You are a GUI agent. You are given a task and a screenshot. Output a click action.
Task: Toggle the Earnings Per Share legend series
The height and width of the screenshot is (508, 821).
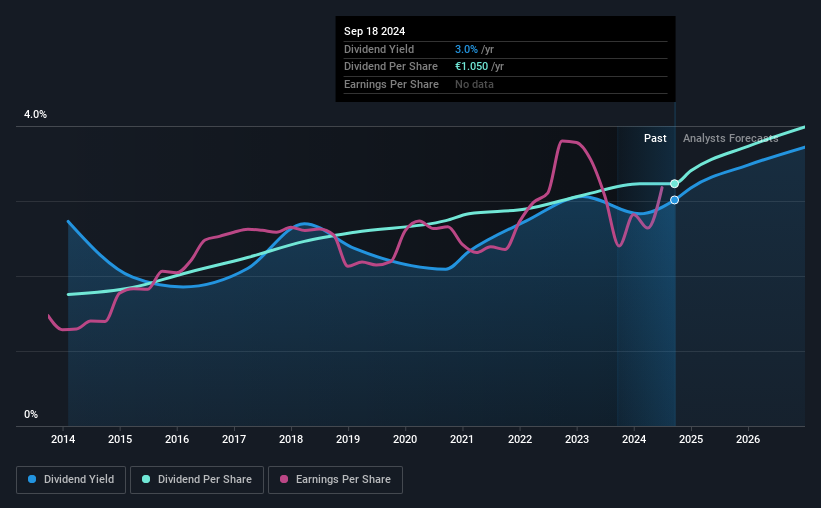pyautogui.click(x=335, y=479)
